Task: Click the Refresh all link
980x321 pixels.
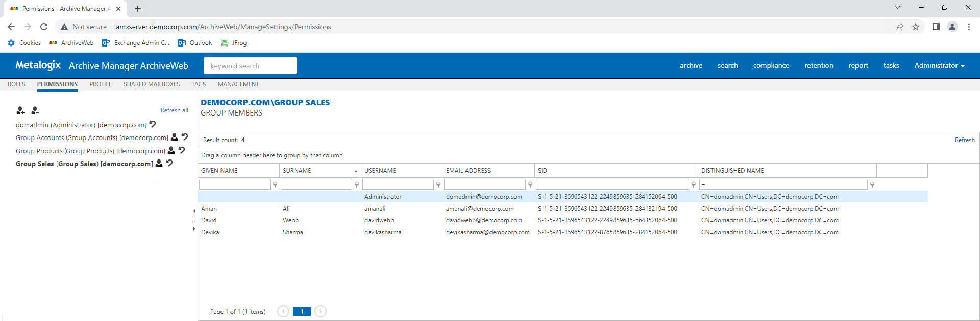Action: [x=174, y=110]
